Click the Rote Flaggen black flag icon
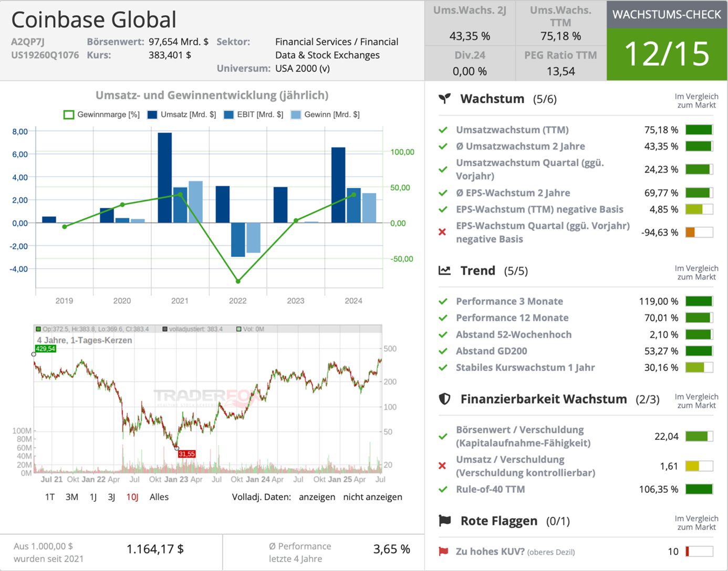The height and width of the screenshot is (571, 728). [x=445, y=521]
